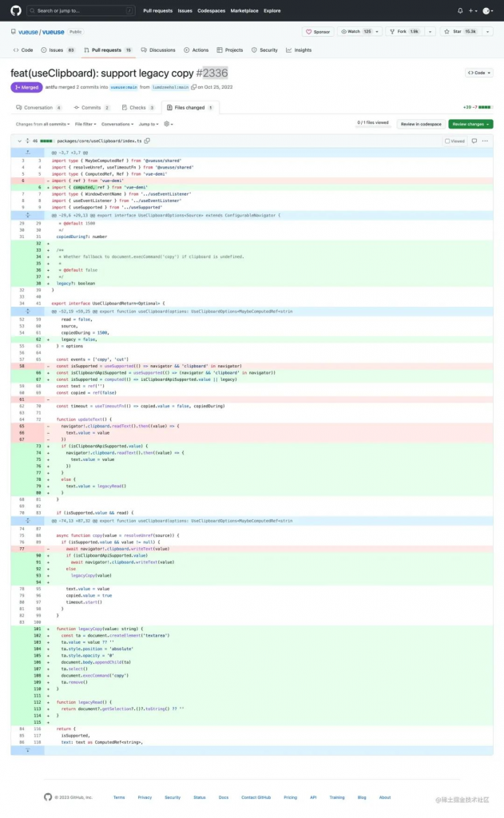Open the footer Privacy link
This screenshot has width=504, height=818.
[145, 797]
